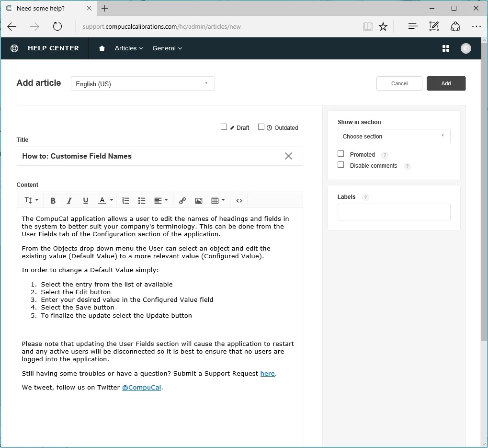This screenshot has width=488, height=448.
Task: Click the help icon beside Disable comments
Action: 407,166
